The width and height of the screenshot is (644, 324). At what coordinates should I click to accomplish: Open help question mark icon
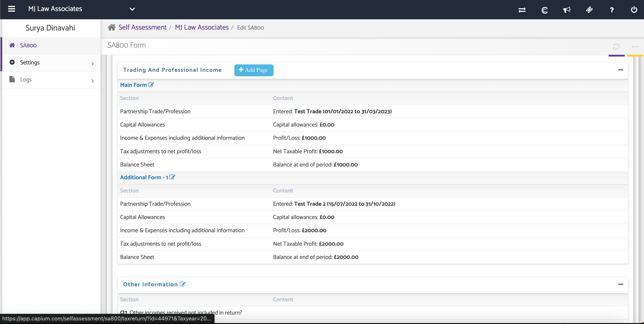click(612, 10)
